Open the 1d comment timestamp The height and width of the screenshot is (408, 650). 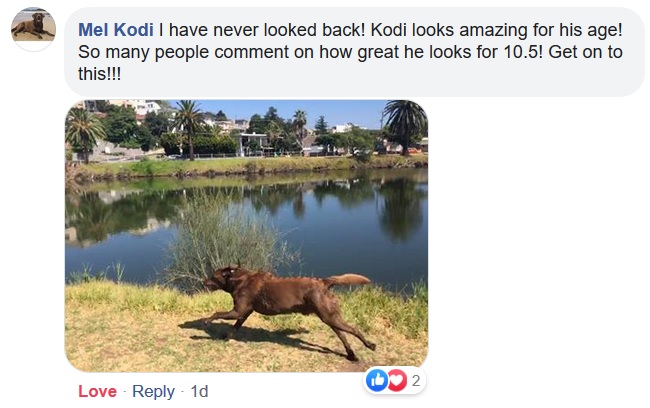(x=199, y=391)
